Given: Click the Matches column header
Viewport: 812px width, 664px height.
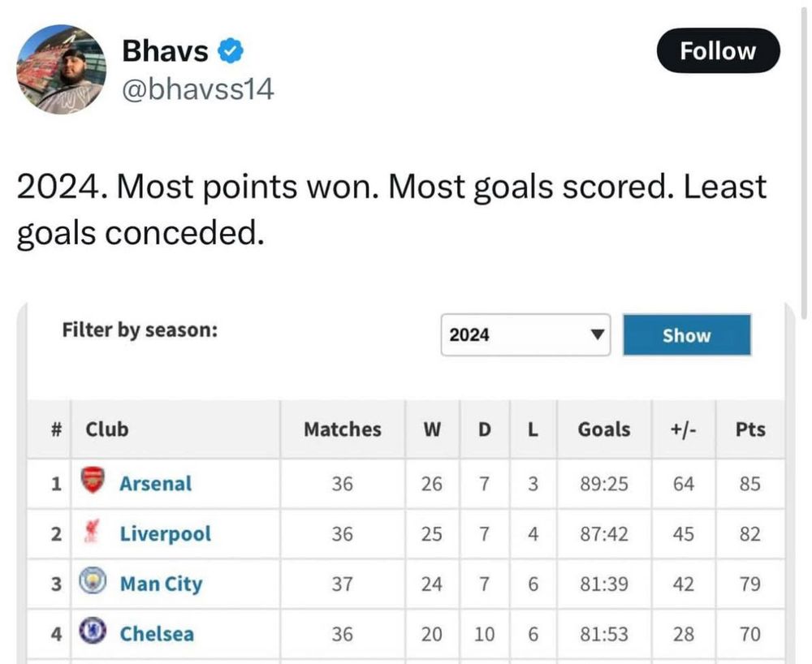Looking at the screenshot, I should [342, 429].
